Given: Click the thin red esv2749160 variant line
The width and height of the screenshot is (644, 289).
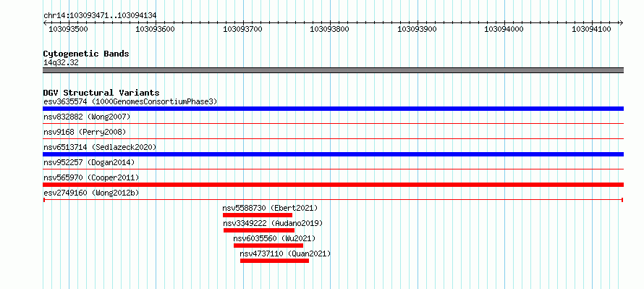Looking at the screenshot, I should (x=333, y=199).
